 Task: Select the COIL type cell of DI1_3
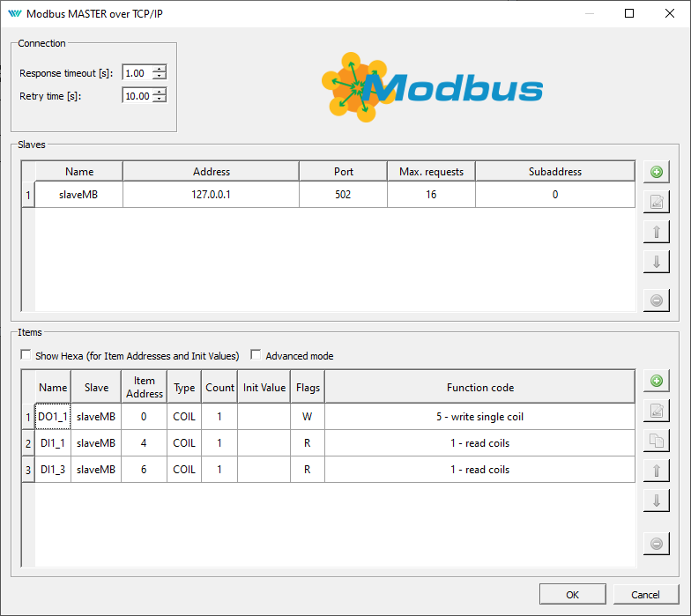[x=184, y=469]
